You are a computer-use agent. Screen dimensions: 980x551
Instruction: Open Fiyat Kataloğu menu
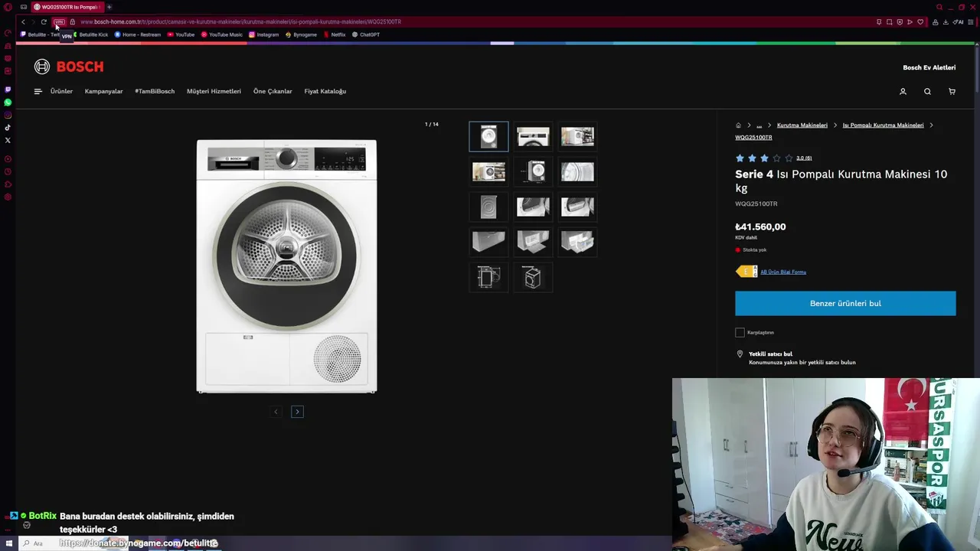coord(325,91)
